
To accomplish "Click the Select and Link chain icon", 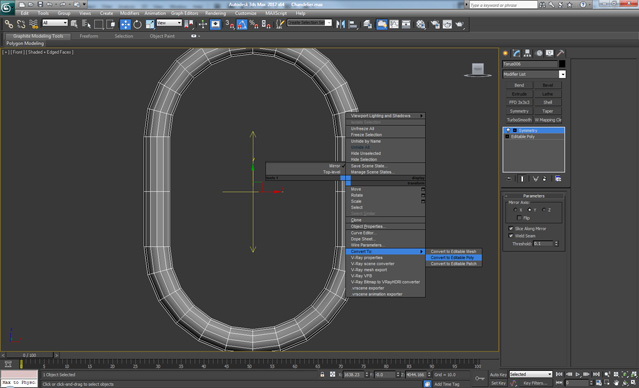I will (9, 24).
